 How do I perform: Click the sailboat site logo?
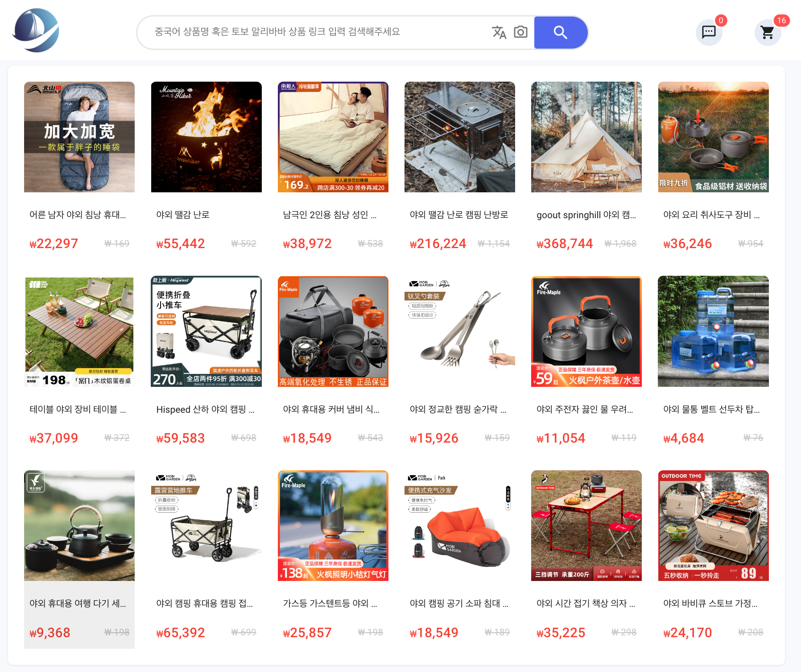click(36, 30)
